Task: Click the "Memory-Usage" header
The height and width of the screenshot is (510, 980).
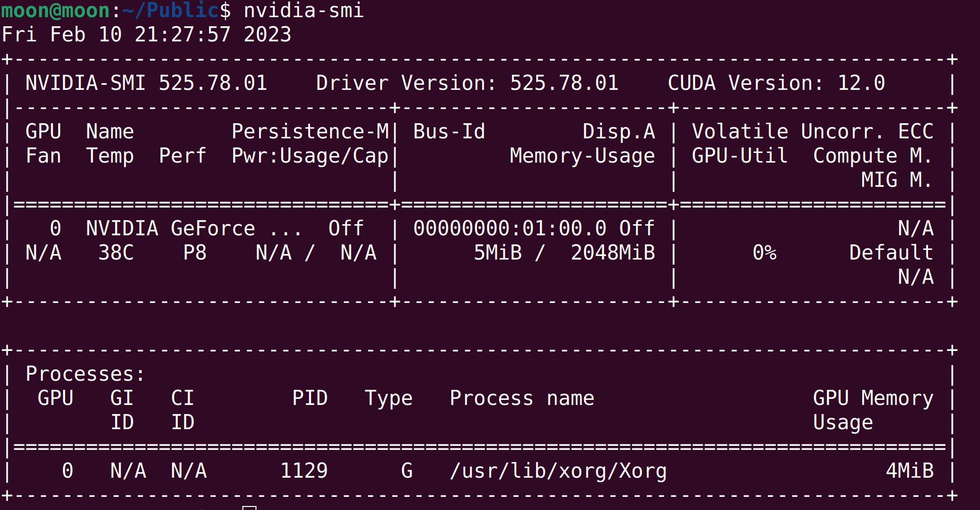Action: 582,156
